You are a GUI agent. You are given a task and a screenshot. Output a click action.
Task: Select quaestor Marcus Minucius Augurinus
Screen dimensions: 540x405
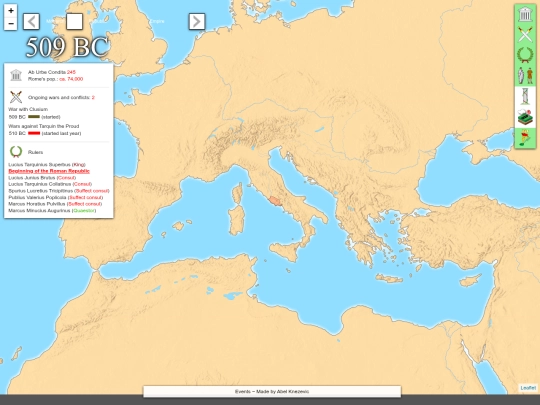pos(52,210)
